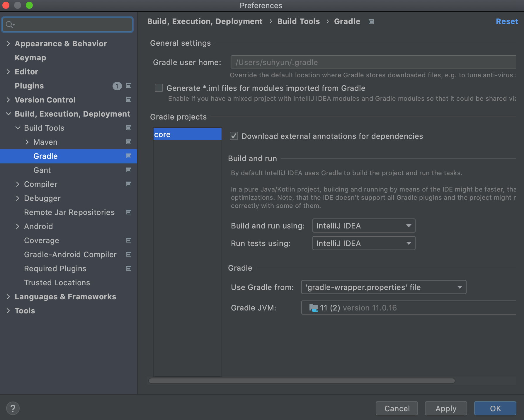Click project-level icon beside Required Plugins
The width and height of the screenshot is (524, 420).
pyautogui.click(x=128, y=269)
